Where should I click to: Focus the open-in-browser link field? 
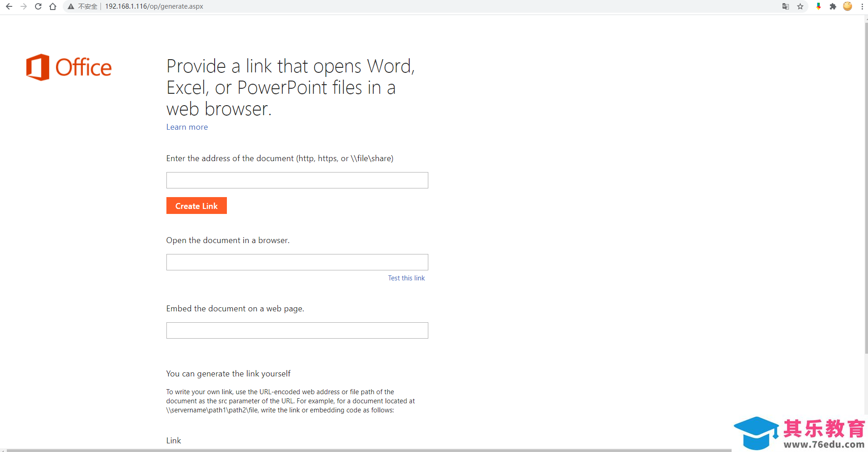tap(297, 262)
